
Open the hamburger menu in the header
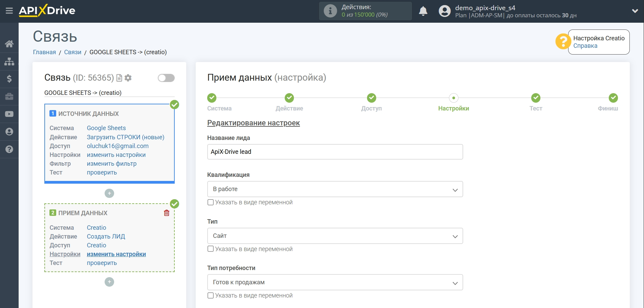click(x=9, y=11)
